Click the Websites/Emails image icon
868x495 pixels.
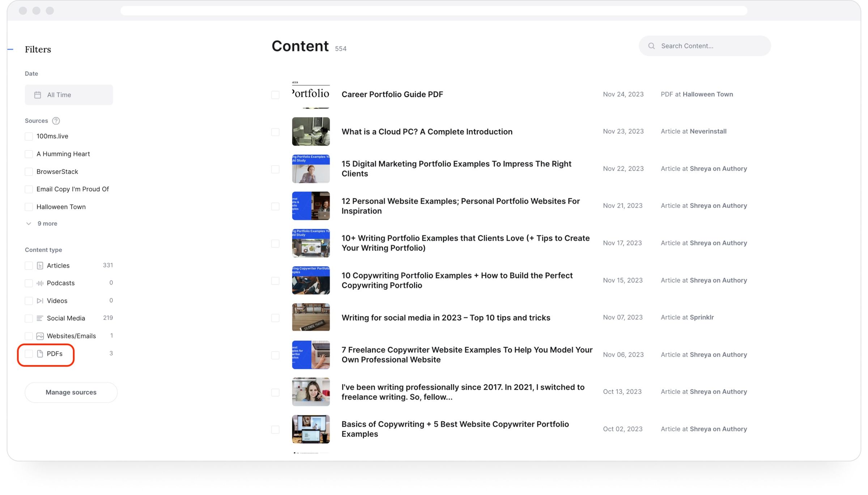(x=40, y=336)
